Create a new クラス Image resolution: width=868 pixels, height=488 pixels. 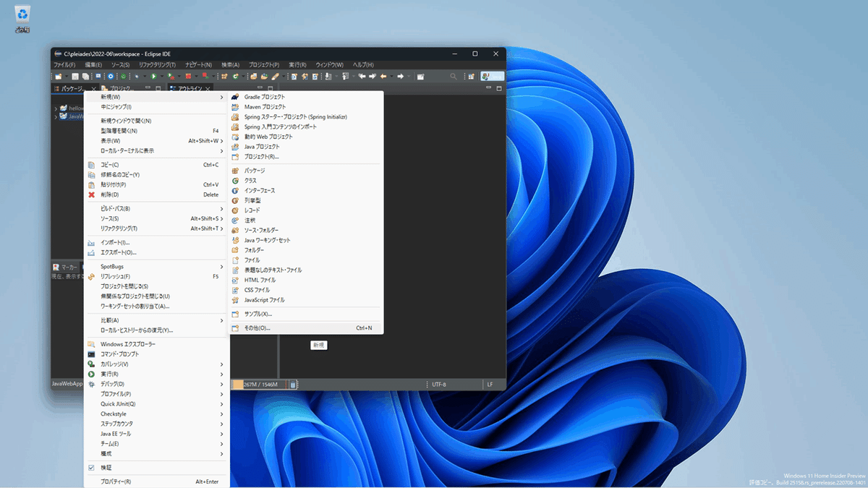click(306, 181)
